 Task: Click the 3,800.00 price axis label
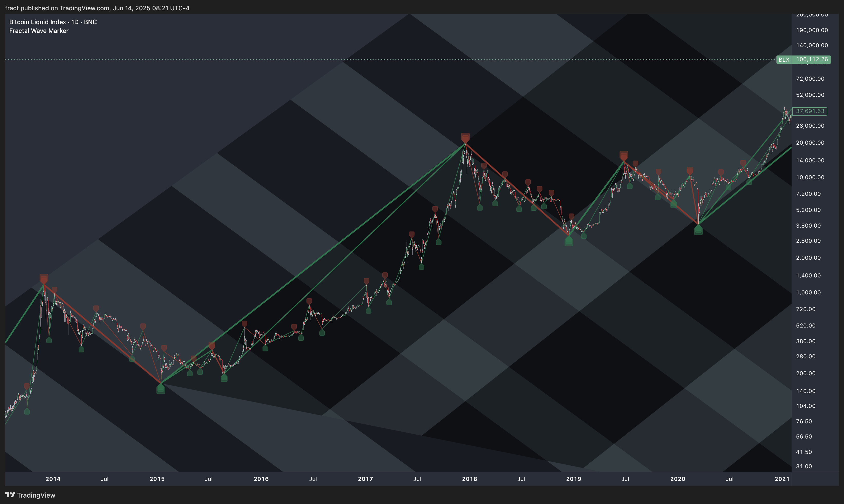point(808,226)
